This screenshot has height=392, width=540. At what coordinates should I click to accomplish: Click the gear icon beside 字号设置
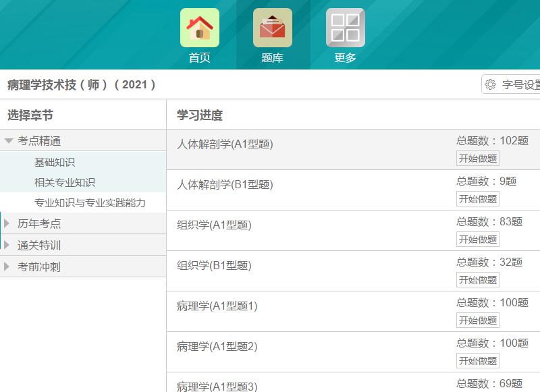[x=491, y=84]
